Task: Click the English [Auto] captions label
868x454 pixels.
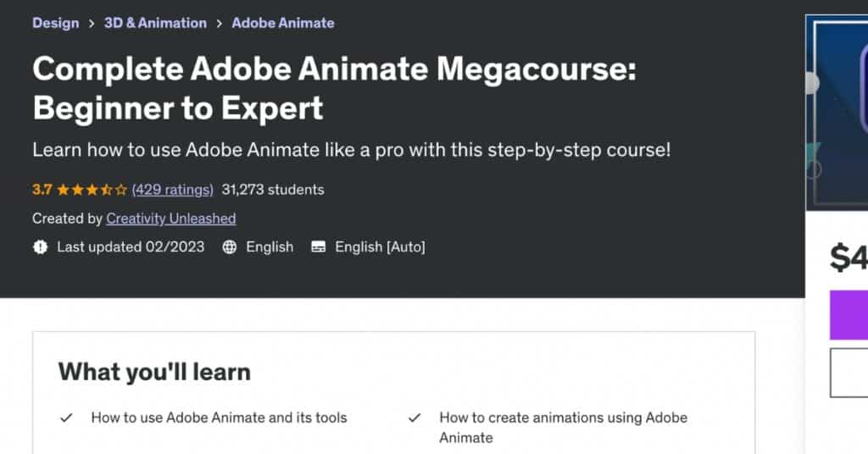Action: pos(380,247)
